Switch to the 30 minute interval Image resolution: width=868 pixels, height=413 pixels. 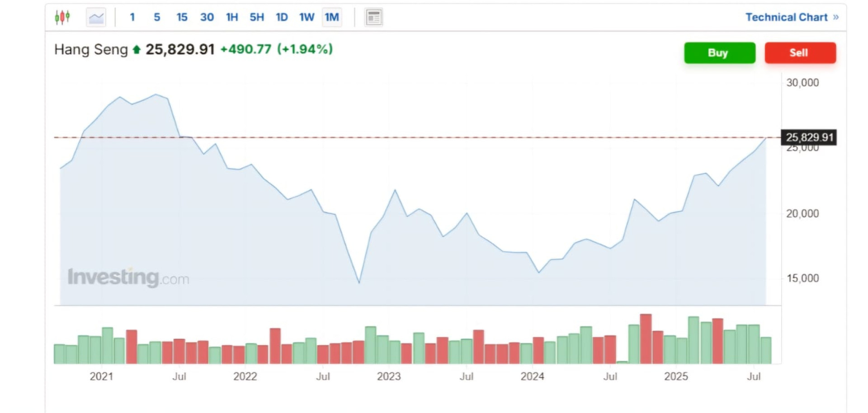(207, 17)
